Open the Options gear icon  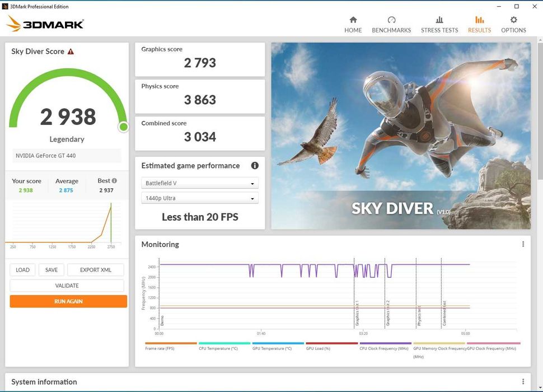coord(513,20)
